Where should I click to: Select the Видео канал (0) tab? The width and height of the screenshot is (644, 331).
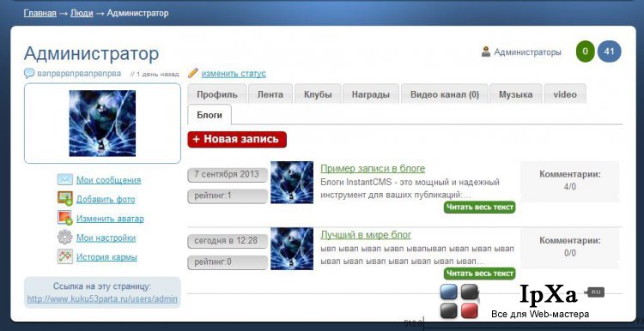445,94
